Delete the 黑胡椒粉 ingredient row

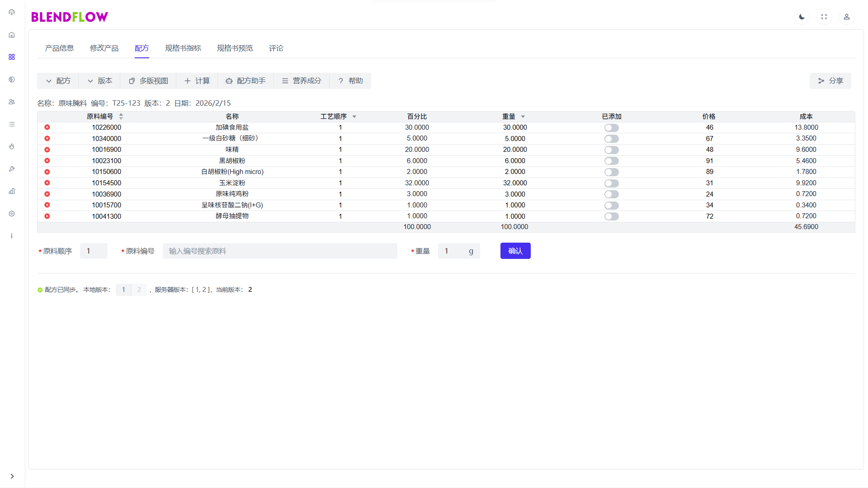[47, 161]
